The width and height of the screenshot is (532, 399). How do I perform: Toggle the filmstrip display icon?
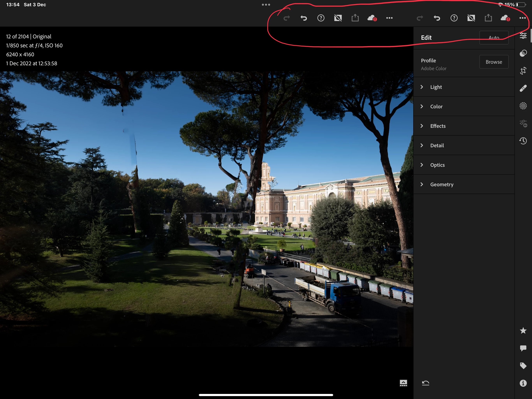403,383
